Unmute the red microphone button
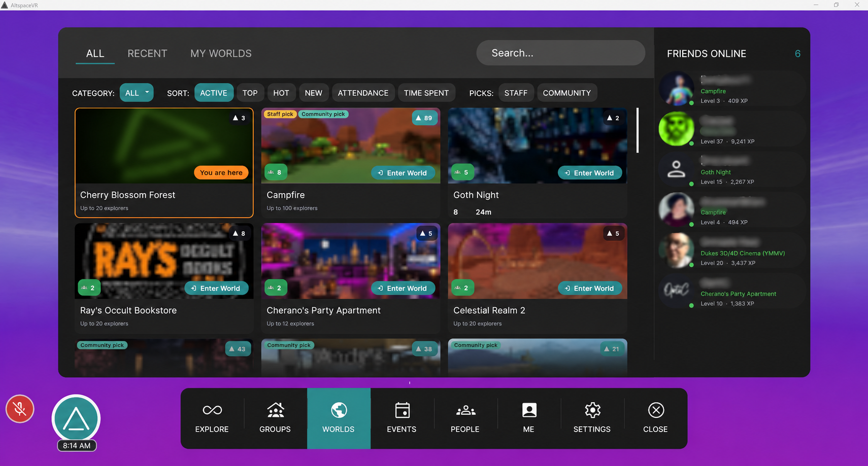This screenshot has width=868, height=466. pyautogui.click(x=20, y=409)
